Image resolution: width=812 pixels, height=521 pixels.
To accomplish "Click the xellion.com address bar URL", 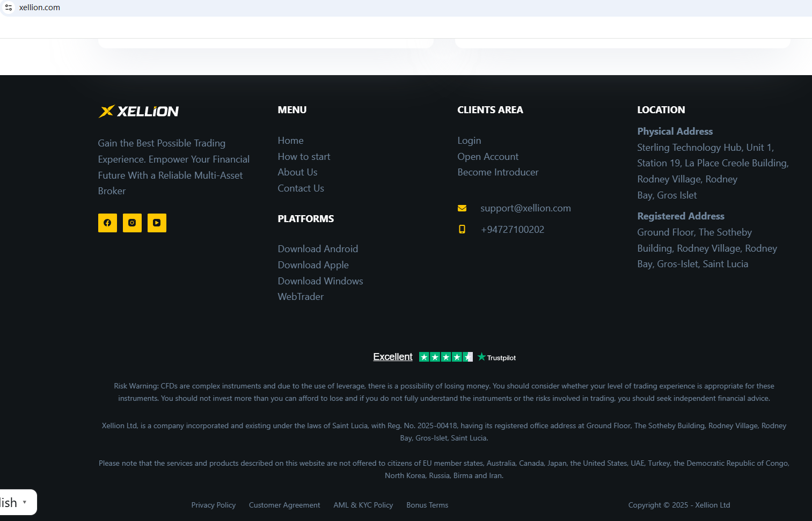I will pyautogui.click(x=40, y=8).
